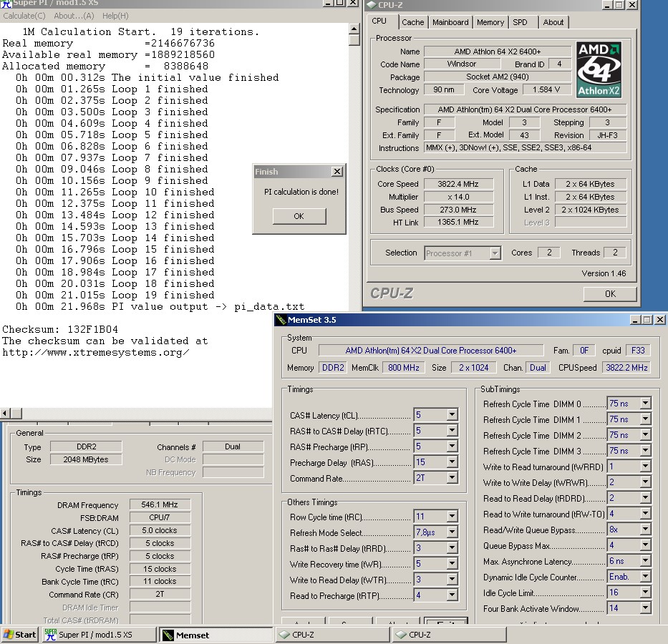
Task: Expand the Command Rate dropdown in MemSet
Action: click(x=452, y=477)
